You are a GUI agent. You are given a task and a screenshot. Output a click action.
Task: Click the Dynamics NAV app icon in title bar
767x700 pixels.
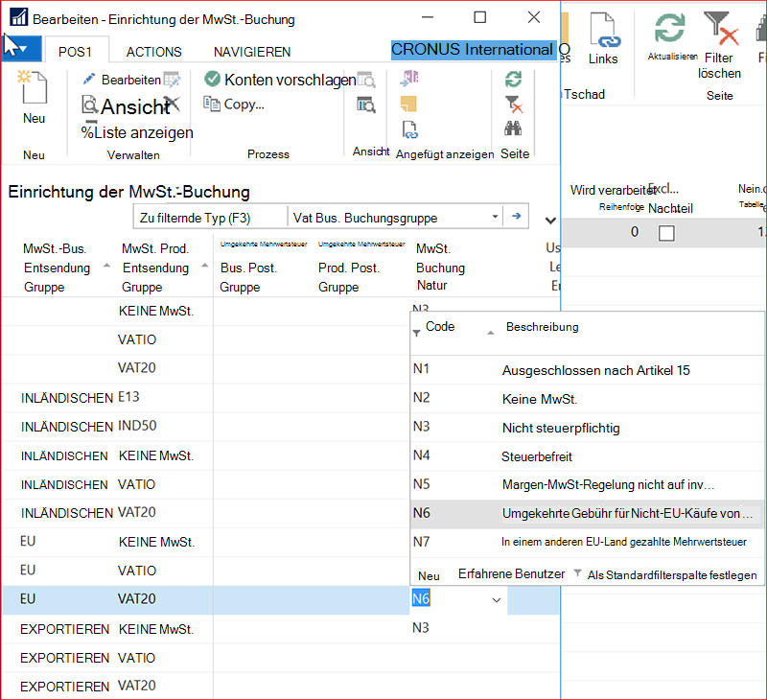(x=19, y=18)
